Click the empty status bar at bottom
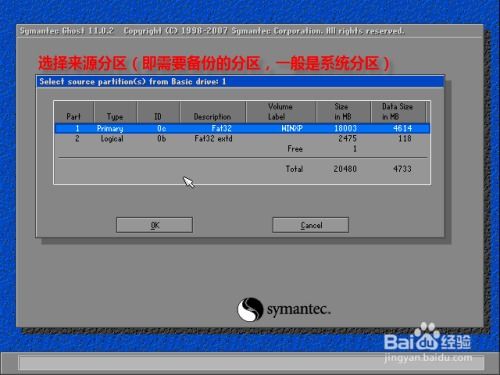The width and height of the screenshot is (500, 375). 251,363
